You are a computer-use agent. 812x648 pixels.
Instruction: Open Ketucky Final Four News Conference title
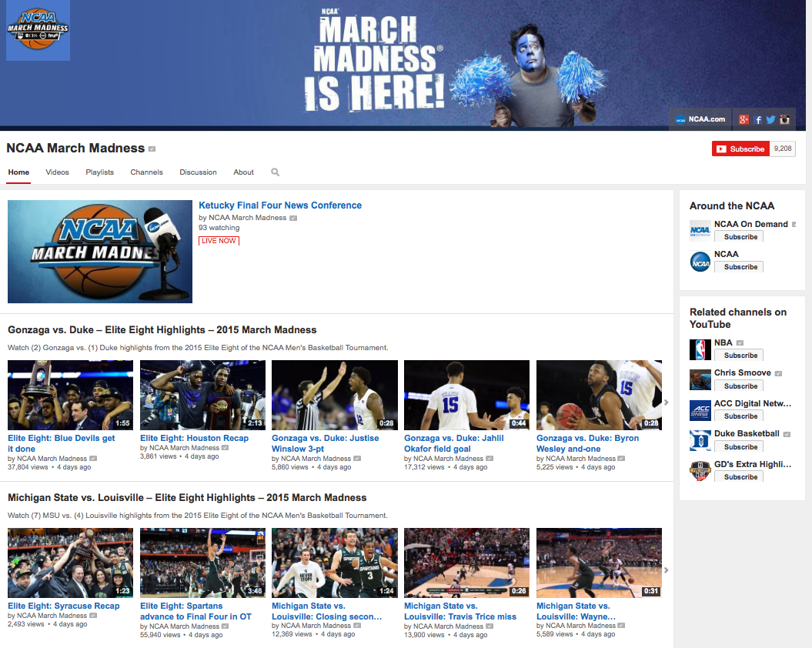280,205
